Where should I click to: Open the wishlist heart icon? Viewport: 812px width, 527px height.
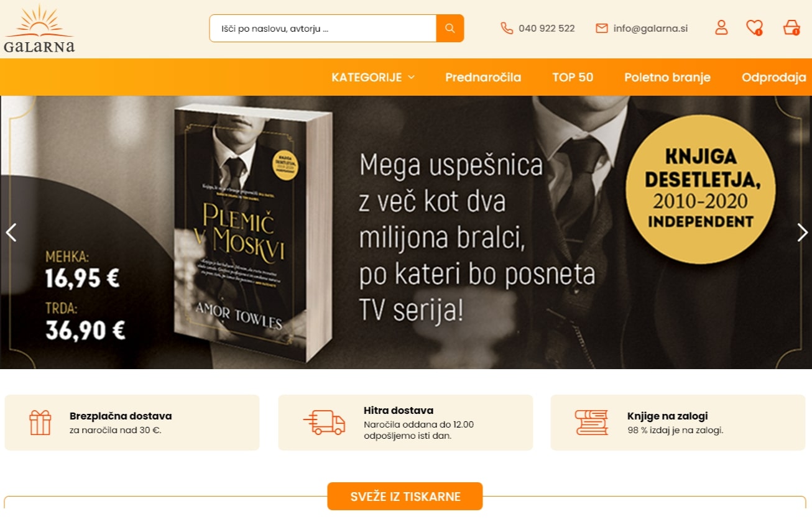click(x=754, y=27)
